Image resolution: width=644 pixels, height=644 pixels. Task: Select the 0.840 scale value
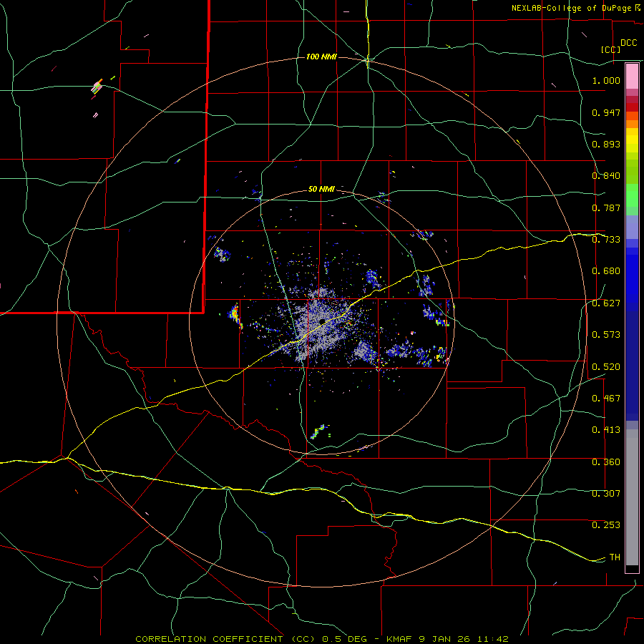(x=606, y=176)
